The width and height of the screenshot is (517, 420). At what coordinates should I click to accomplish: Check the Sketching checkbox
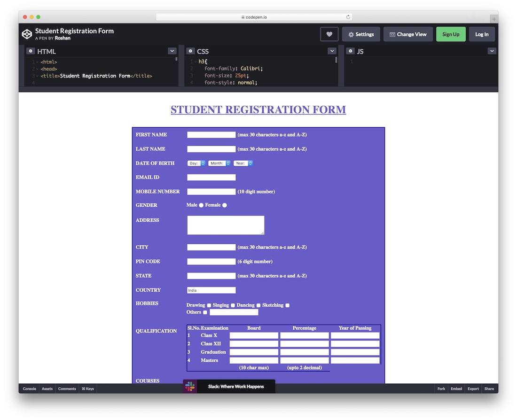click(x=286, y=305)
